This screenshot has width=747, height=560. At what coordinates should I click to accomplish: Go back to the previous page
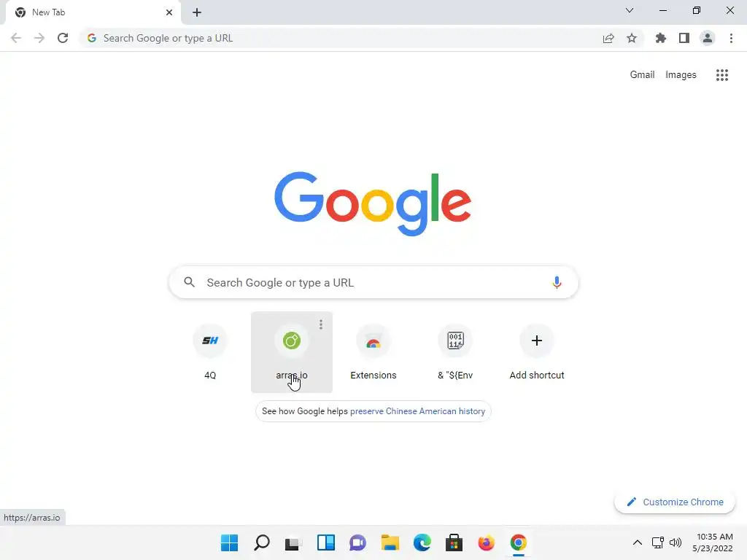coord(16,38)
